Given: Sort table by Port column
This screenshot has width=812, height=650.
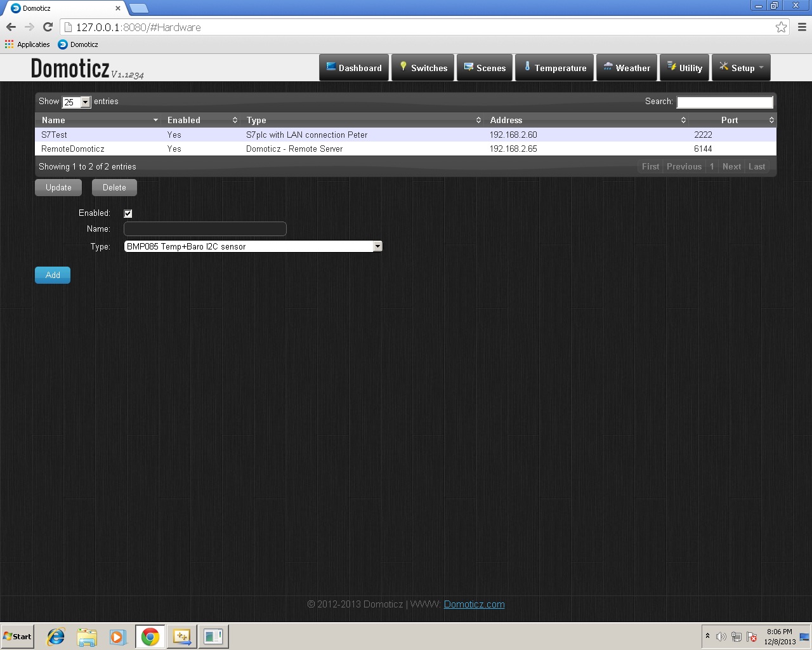Looking at the screenshot, I should click(733, 120).
